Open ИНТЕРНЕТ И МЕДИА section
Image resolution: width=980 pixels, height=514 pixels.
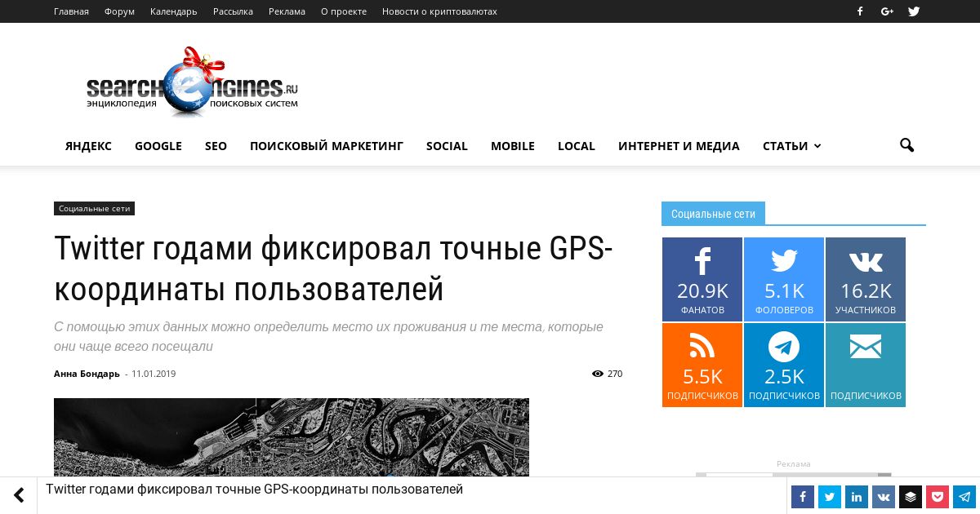(x=679, y=146)
